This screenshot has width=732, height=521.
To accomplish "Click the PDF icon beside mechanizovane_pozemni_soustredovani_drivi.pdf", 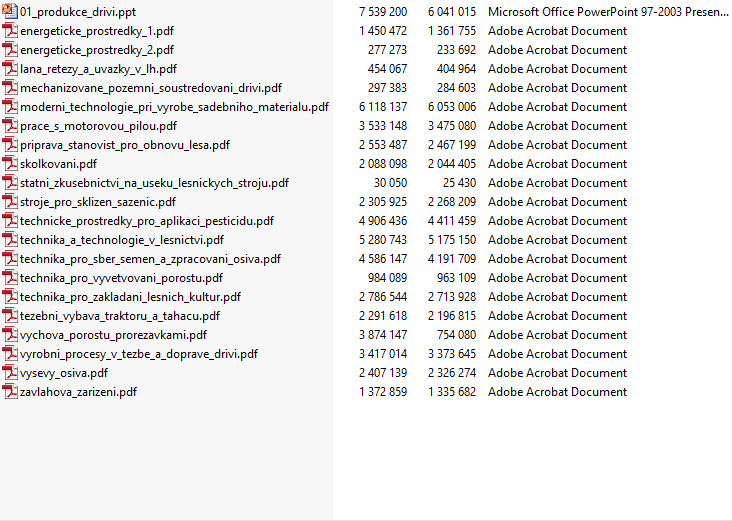I will coord(10,88).
